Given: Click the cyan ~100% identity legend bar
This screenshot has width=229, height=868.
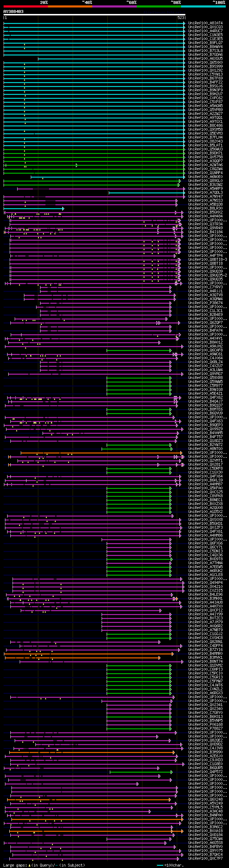Looking at the screenshot, I should tap(203, 6).
